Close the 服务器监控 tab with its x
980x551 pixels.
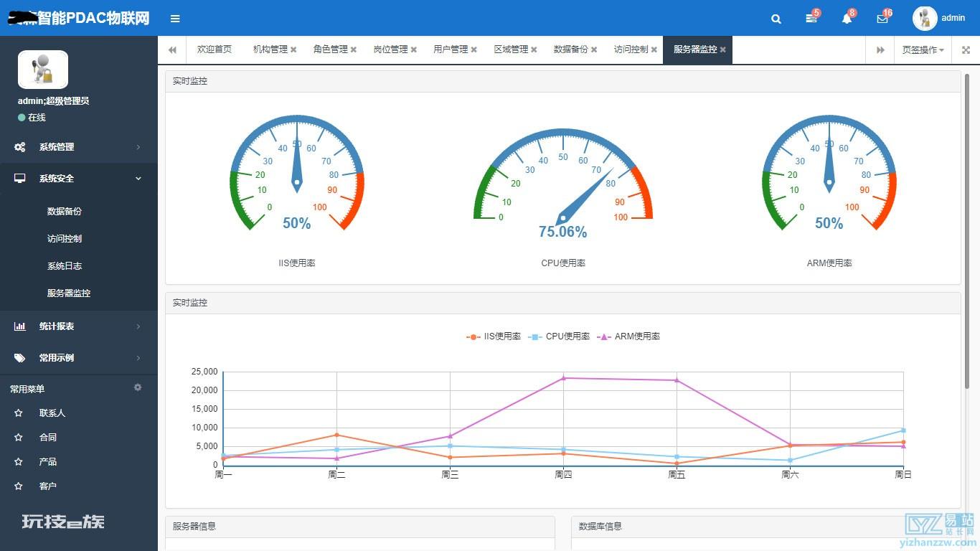coord(723,50)
